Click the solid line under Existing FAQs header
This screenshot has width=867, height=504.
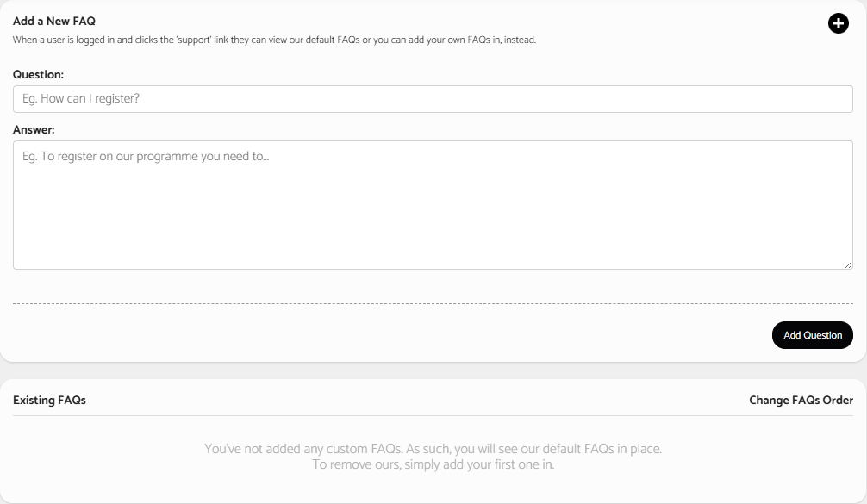pos(433,415)
